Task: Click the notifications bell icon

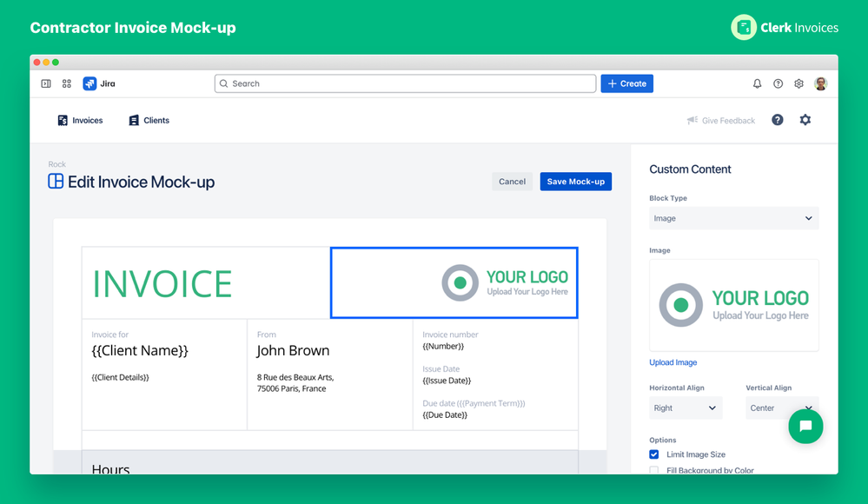Action: click(x=757, y=83)
